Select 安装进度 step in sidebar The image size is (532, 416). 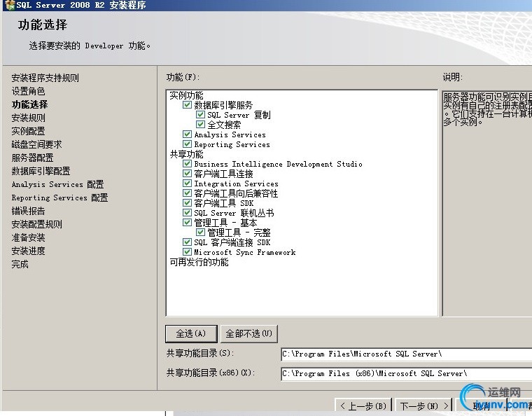pyautogui.click(x=28, y=251)
